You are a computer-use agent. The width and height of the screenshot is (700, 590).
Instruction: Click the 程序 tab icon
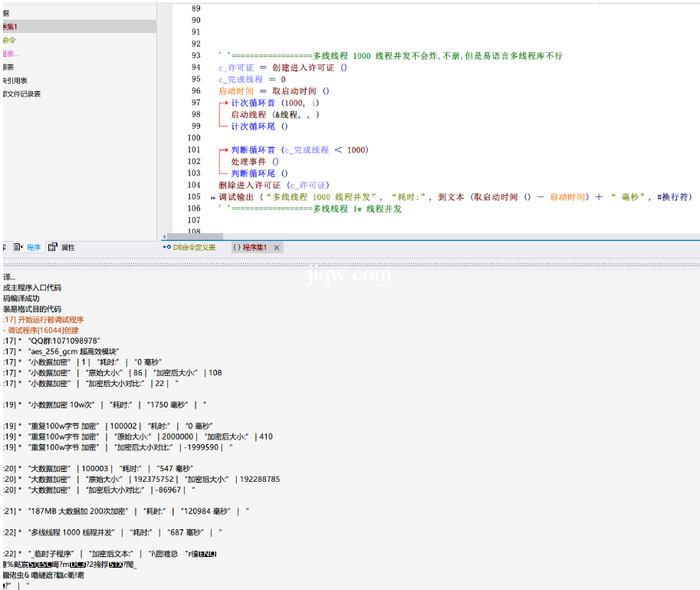point(18,248)
